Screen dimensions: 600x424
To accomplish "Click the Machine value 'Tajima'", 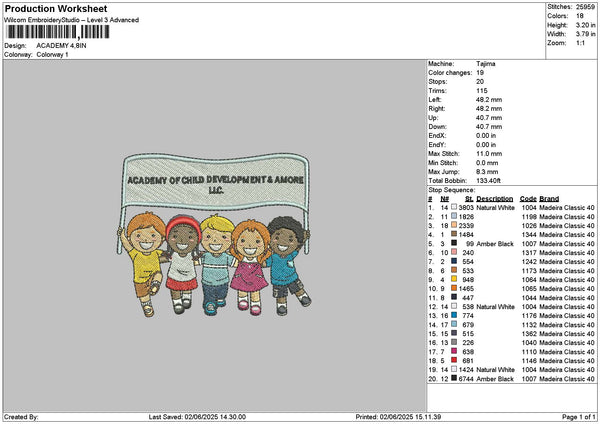I will (x=486, y=64).
